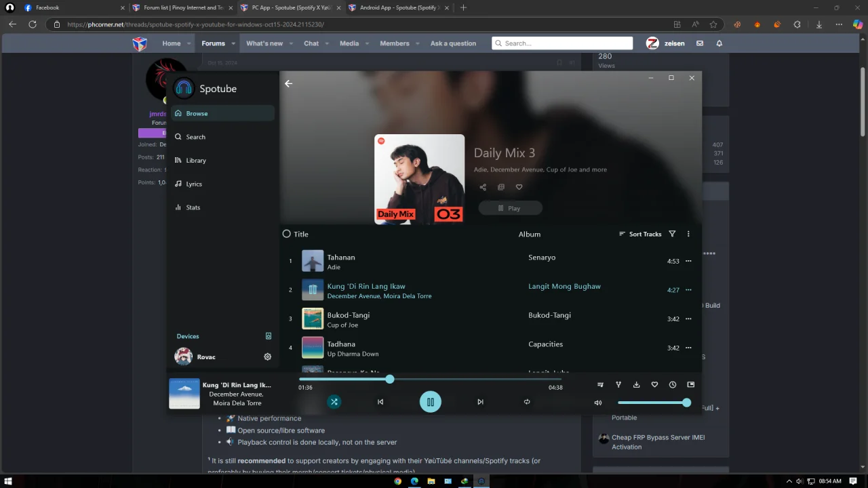The width and height of the screenshot is (868, 488).
Task: Go back using Spotube's back arrow
Action: tap(288, 83)
